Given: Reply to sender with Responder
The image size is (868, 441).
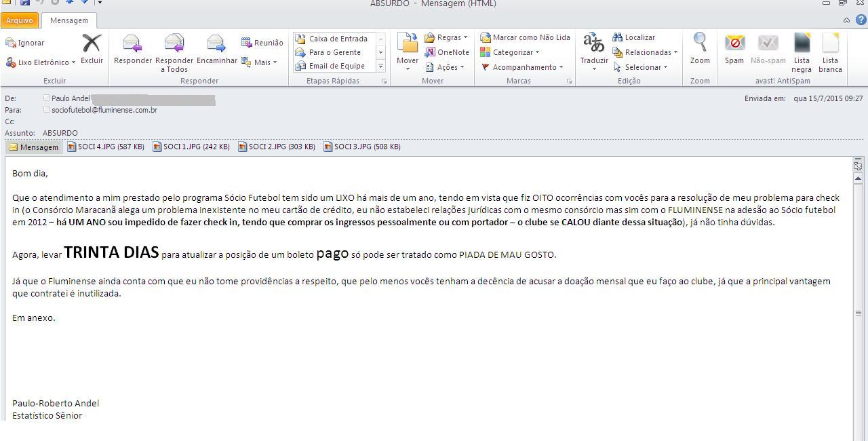Looking at the screenshot, I should [x=133, y=49].
